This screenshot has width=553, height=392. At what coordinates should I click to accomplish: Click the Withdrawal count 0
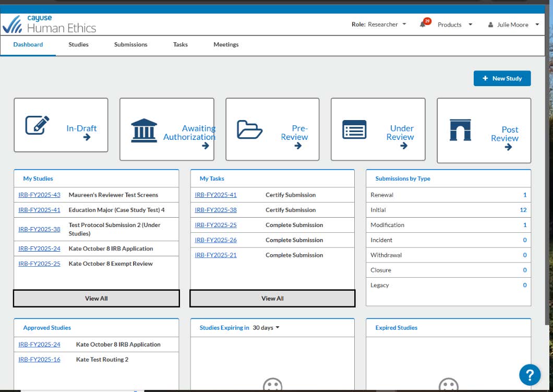click(525, 255)
